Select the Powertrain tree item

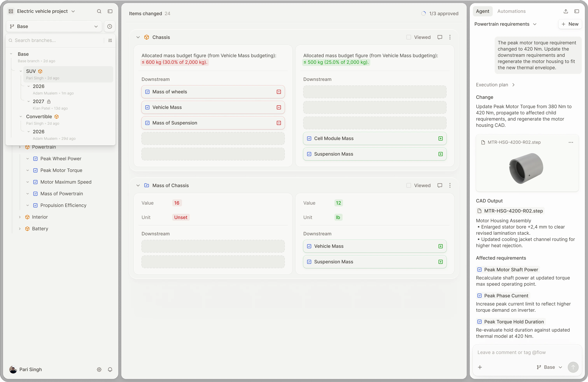click(x=44, y=147)
